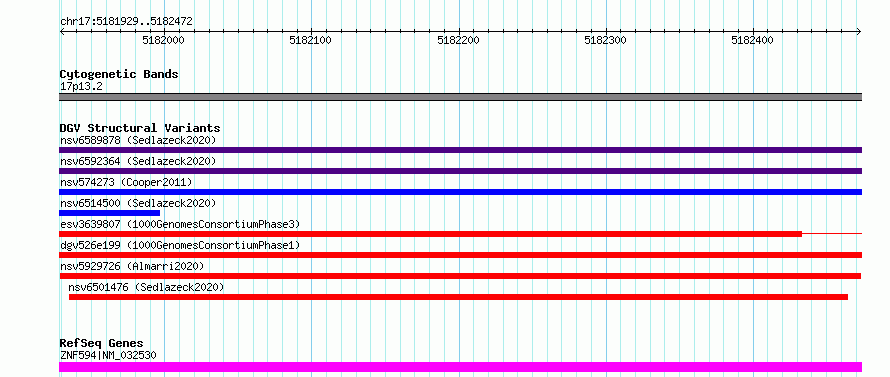Open variant label esv3639807 (1000GenomesConsortiumPhase3)
The height and width of the screenshot is (377, 890).
180,224
